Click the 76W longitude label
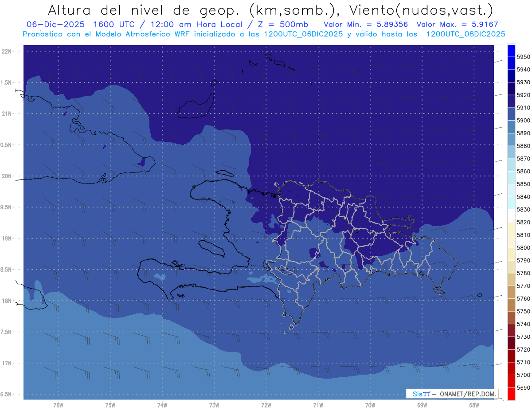Image resolution: width=532 pixels, height=411 pixels. [58, 405]
